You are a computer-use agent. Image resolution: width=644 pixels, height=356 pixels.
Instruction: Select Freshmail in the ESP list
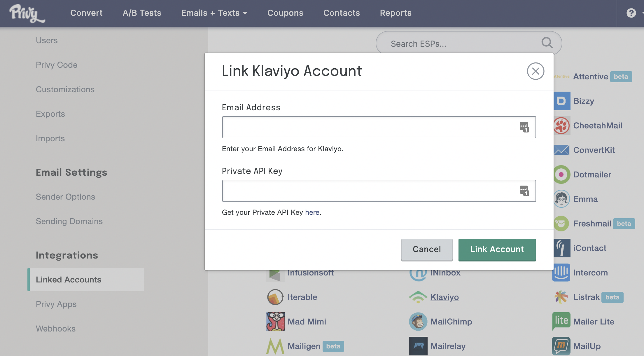point(592,224)
